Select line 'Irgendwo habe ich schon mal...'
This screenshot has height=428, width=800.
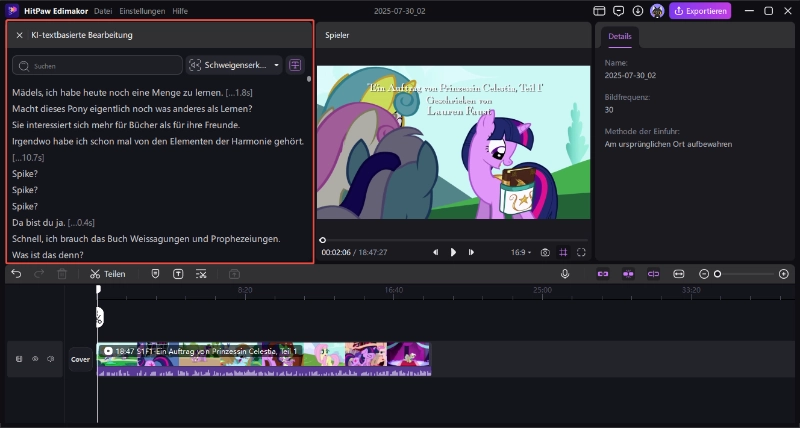pos(158,141)
